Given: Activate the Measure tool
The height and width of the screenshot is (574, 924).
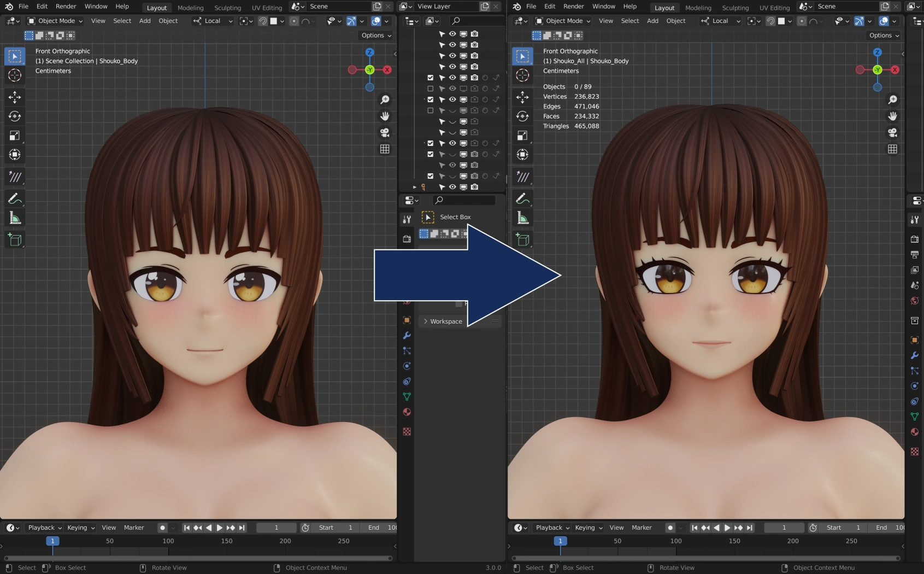Looking at the screenshot, I should coord(15,217).
